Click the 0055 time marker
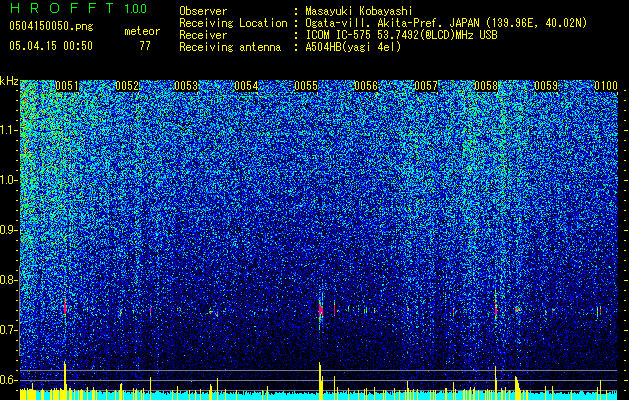This screenshot has height=400, width=629. [306, 86]
